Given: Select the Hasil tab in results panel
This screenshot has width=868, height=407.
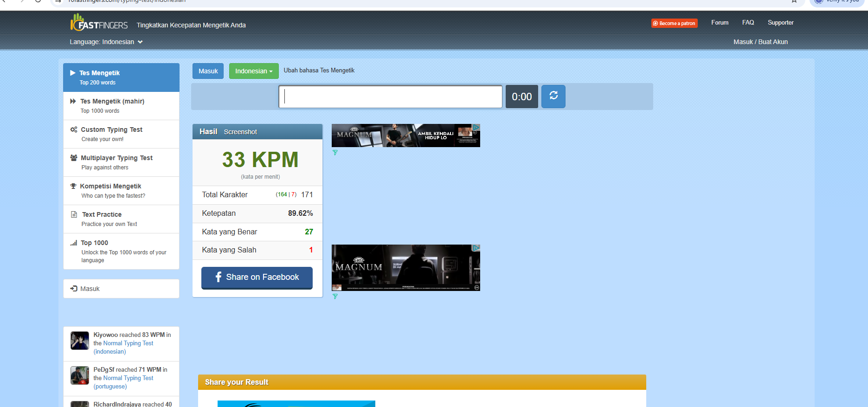Looking at the screenshot, I should click(208, 132).
